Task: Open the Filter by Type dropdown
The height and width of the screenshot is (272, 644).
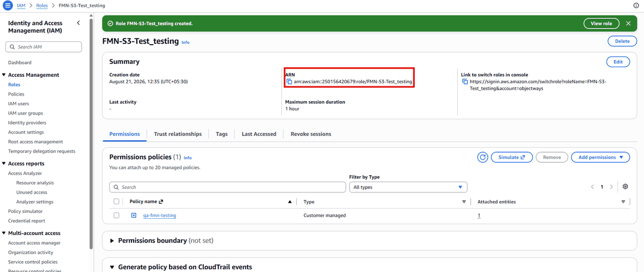Action: click(x=408, y=187)
